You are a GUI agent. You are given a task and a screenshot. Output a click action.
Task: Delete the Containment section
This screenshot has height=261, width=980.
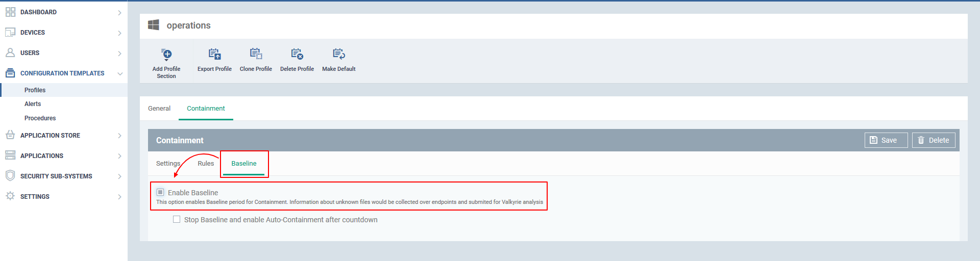point(934,140)
